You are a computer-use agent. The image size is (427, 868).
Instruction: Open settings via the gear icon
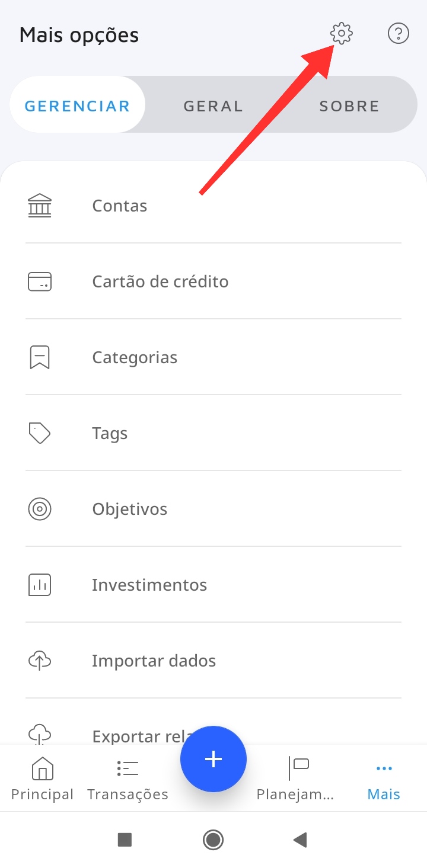342,34
